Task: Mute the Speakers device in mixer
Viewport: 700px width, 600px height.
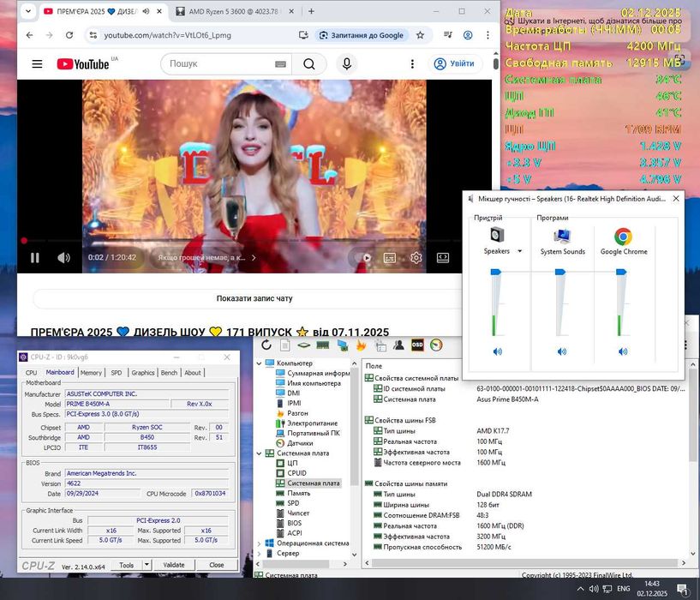Action: coord(498,351)
